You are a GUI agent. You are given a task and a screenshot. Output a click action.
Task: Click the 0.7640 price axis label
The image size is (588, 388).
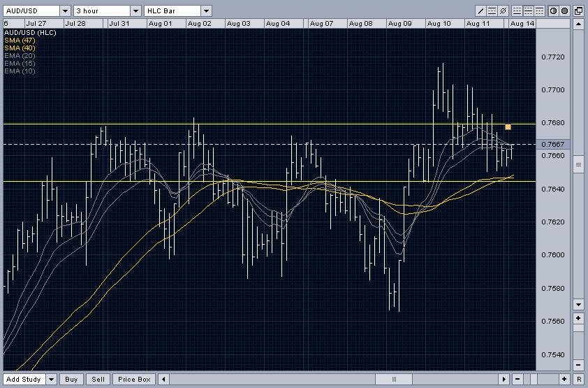click(553, 189)
